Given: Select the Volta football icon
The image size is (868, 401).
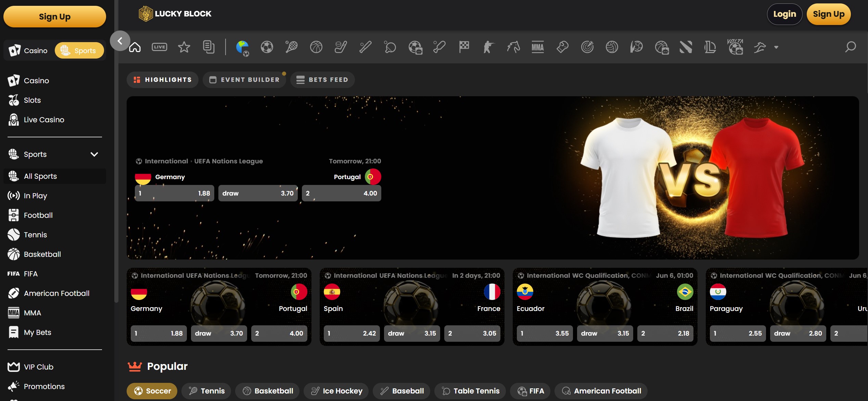Looking at the screenshot, I should pyautogui.click(x=735, y=47).
